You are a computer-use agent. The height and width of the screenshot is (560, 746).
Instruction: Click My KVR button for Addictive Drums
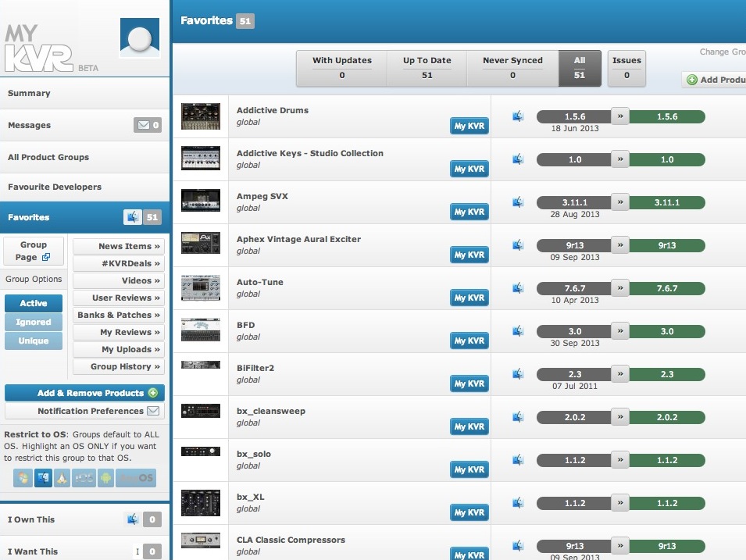coord(469,126)
